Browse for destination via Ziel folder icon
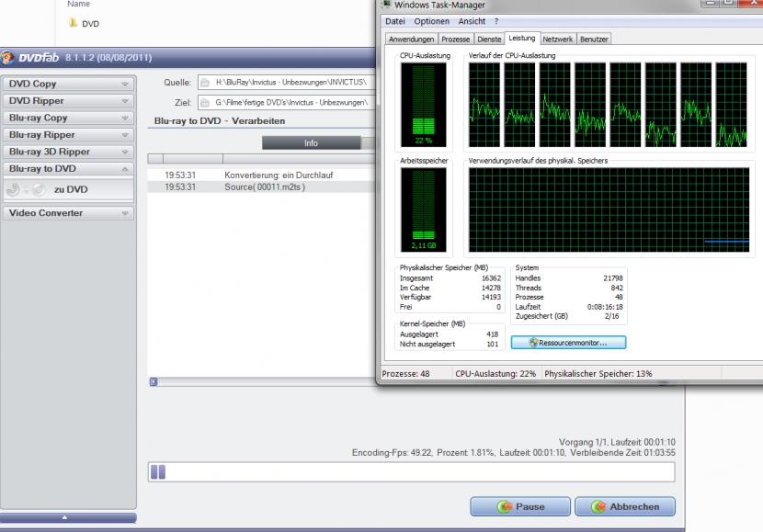The width and height of the screenshot is (763, 532). click(205, 103)
